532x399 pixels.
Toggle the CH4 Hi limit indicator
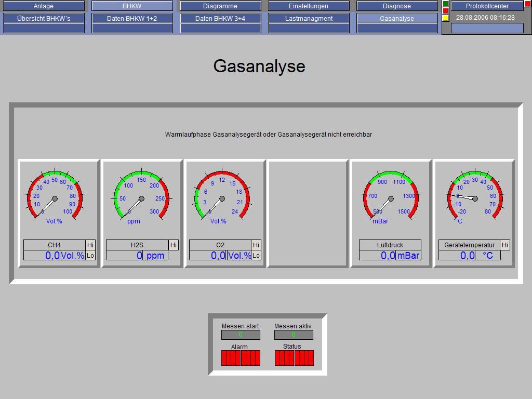tap(90, 245)
